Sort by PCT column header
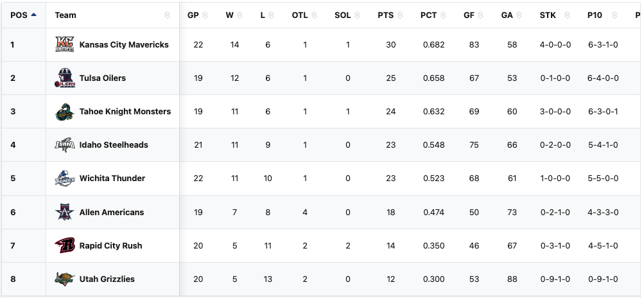 click(x=429, y=15)
